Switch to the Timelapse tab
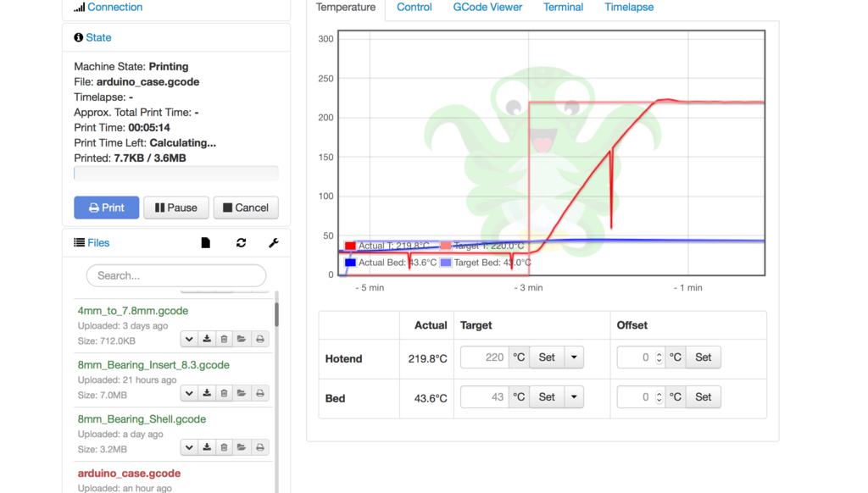This screenshot has height=493, width=868. (x=628, y=7)
